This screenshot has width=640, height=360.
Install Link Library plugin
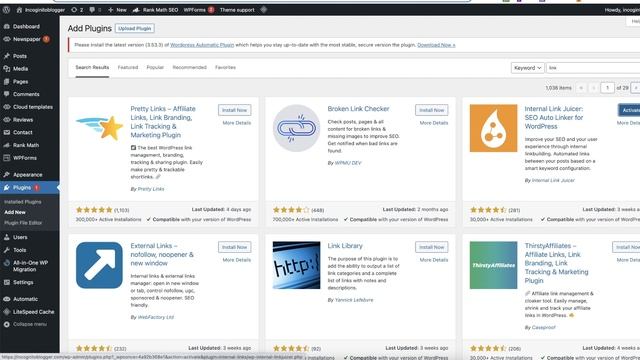tap(431, 247)
